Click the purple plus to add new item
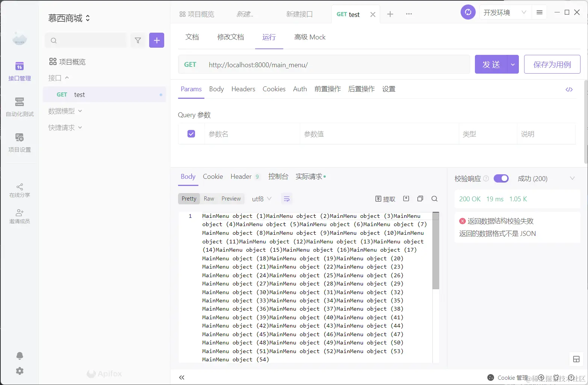Screen dimensions: 588x385 [x=157, y=41]
